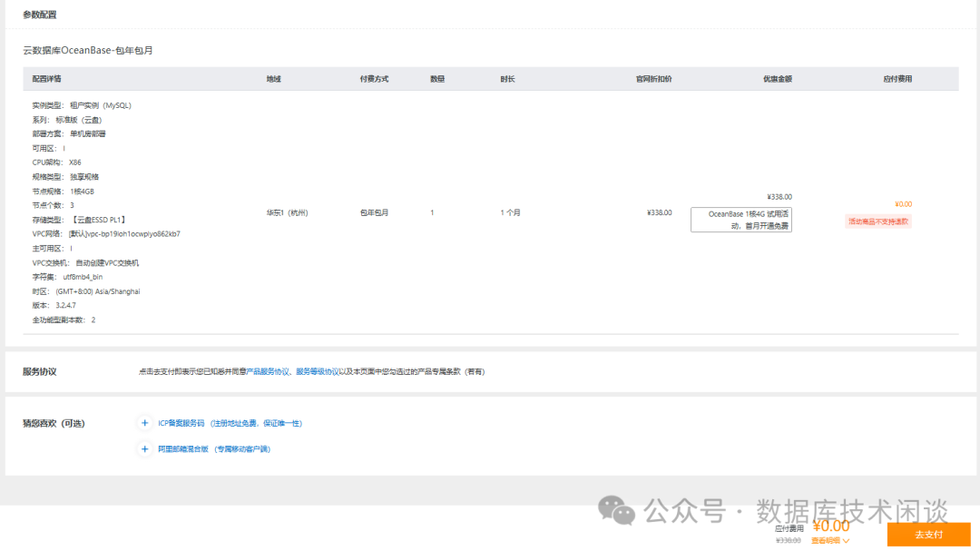Add ICP备案服务码 plus icon

click(x=144, y=423)
